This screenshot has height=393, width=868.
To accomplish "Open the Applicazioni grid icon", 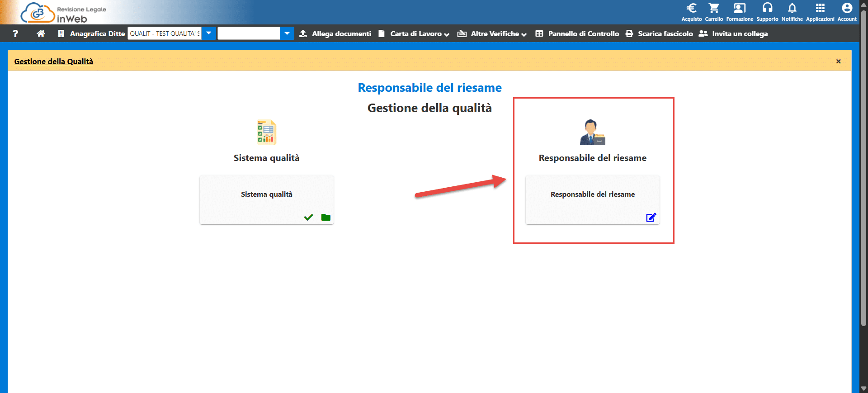I will pyautogui.click(x=820, y=8).
